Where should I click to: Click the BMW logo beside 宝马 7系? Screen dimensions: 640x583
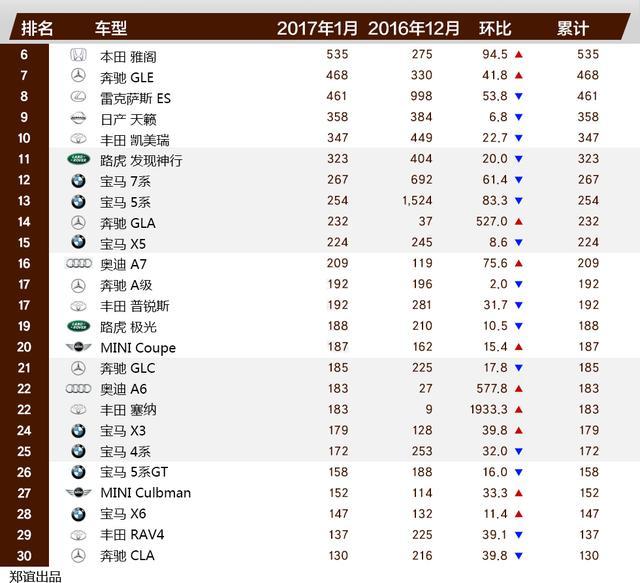coord(78,180)
